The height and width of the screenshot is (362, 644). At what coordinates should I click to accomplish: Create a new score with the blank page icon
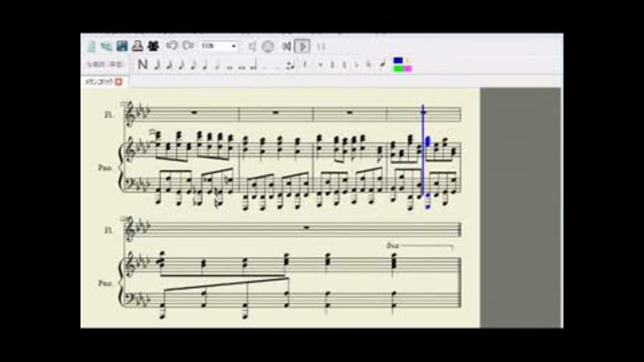click(x=91, y=46)
